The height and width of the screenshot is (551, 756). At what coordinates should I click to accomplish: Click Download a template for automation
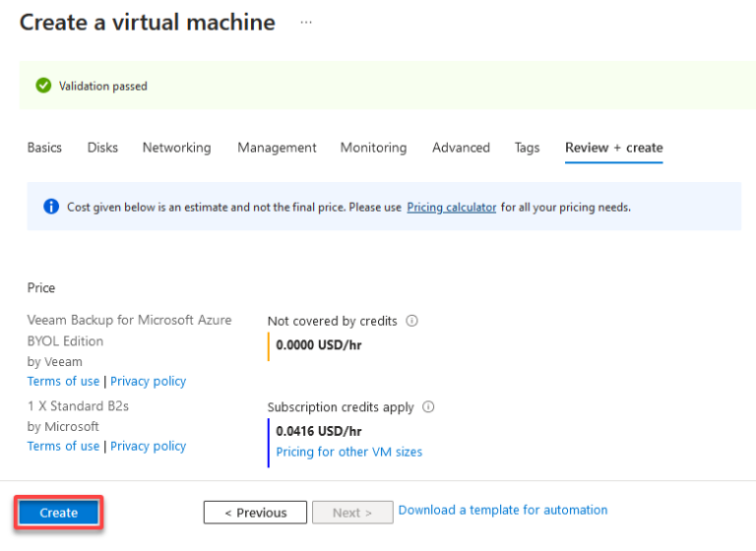503,510
